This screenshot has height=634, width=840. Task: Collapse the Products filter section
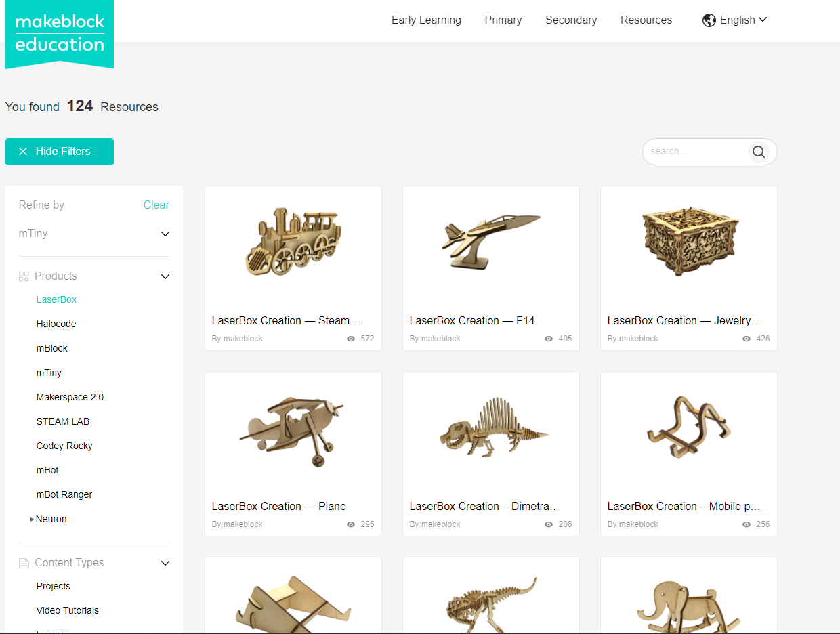click(x=165, y=276)
